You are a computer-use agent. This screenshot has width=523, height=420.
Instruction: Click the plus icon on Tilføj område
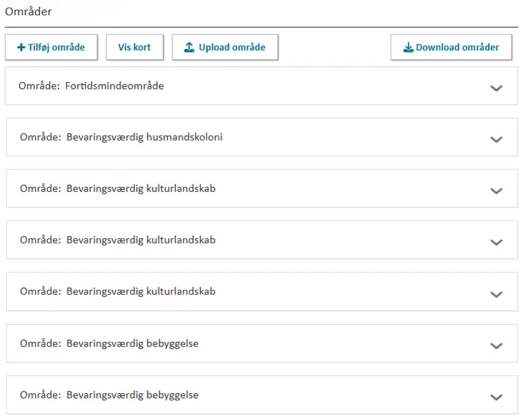(x=21, y=48)
